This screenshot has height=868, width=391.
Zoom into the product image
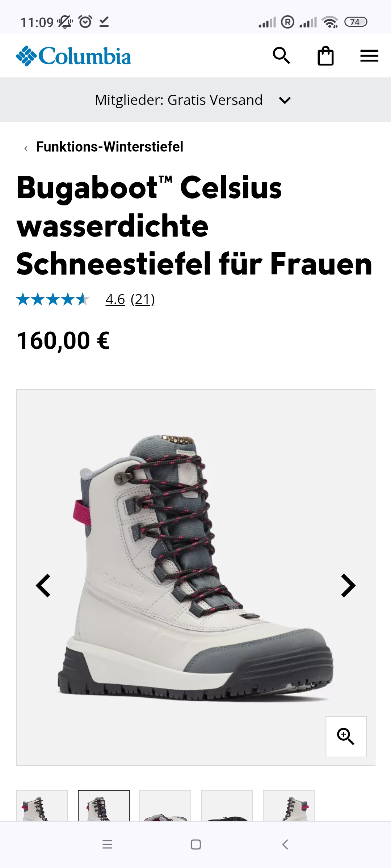[x=346, y=736]
